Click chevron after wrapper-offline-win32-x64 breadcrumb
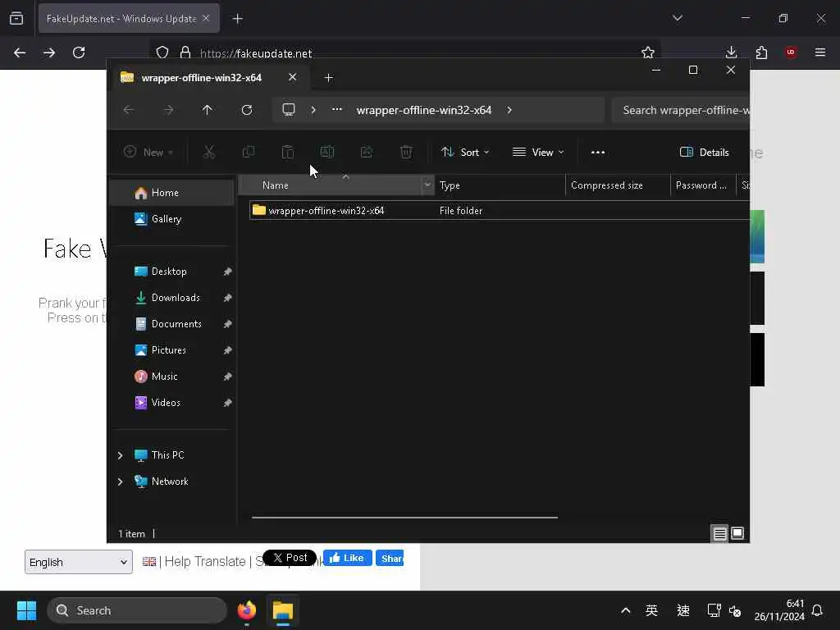840x630 pixels. click(x=509, y=110)
